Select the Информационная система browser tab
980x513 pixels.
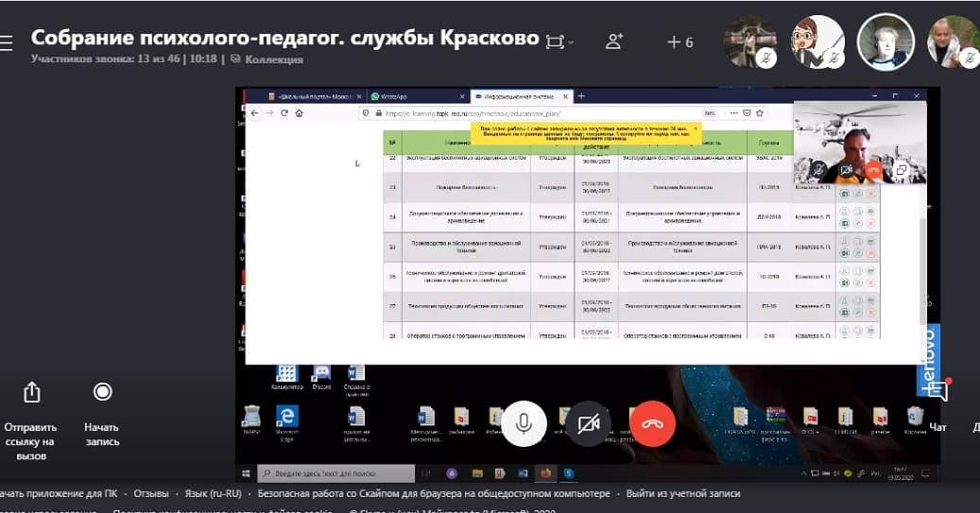[522, 96]
